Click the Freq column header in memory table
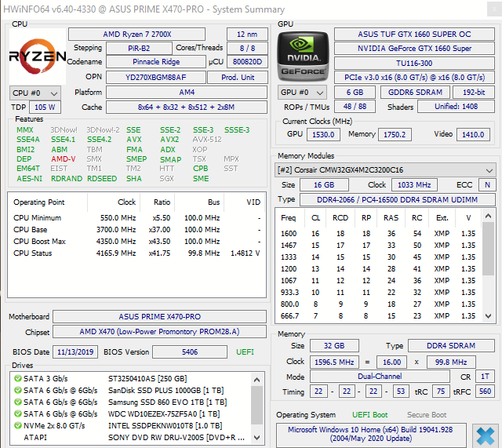 (289, 218)
